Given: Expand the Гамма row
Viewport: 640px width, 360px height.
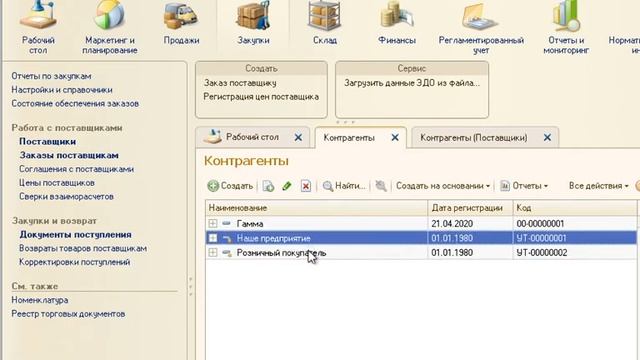Looking at the screenshot, I should 213,223.
